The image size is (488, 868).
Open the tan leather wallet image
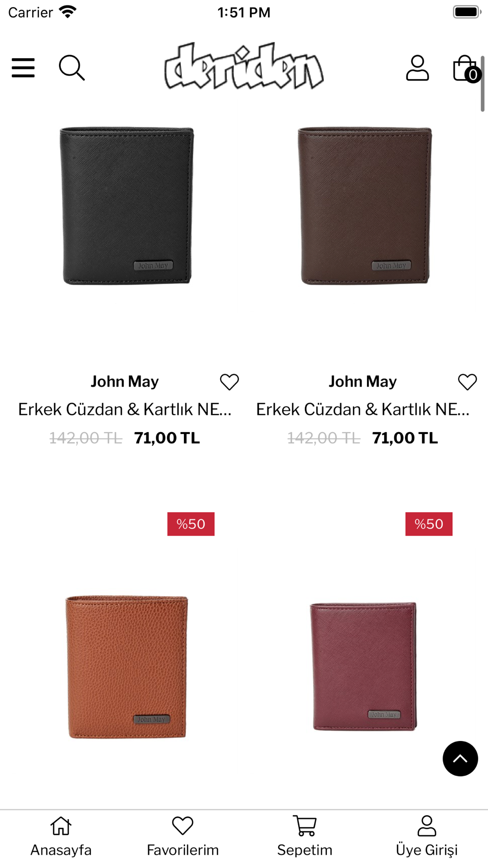point(126,667)
